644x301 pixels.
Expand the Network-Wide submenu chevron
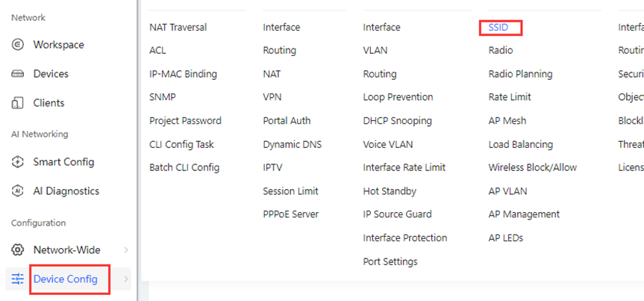[126, 250]
